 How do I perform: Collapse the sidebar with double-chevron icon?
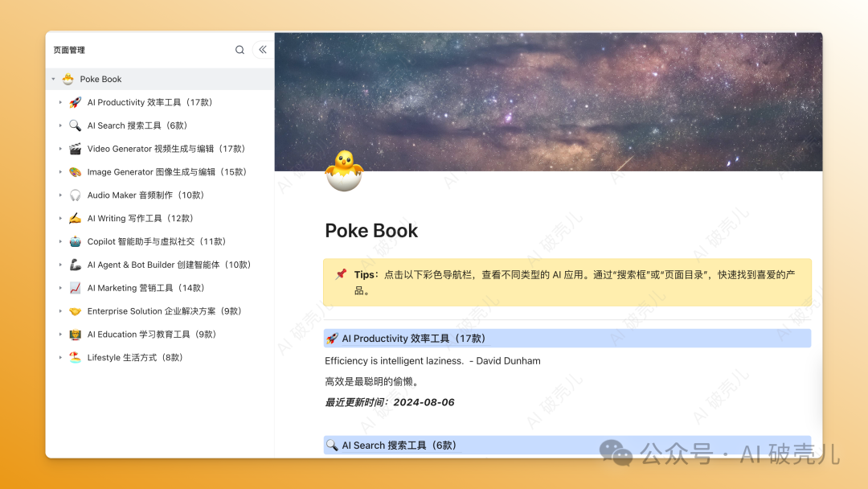coord(262,50)
